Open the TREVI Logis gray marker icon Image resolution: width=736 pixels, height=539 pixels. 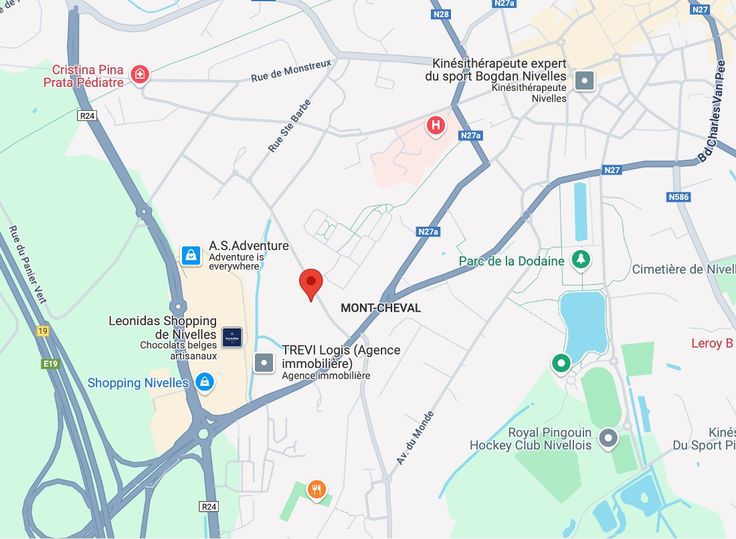coord(264,363)
